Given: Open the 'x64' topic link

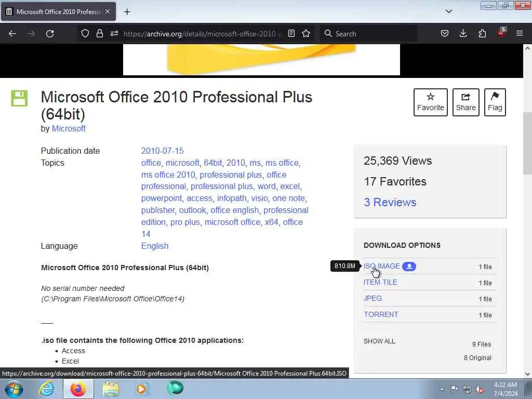Looking at the screenshot, I should click(x=271, y=222).
